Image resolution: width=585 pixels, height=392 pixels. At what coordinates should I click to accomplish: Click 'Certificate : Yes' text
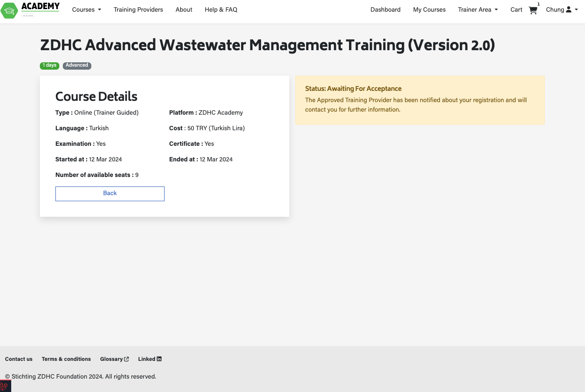[192, 144]
